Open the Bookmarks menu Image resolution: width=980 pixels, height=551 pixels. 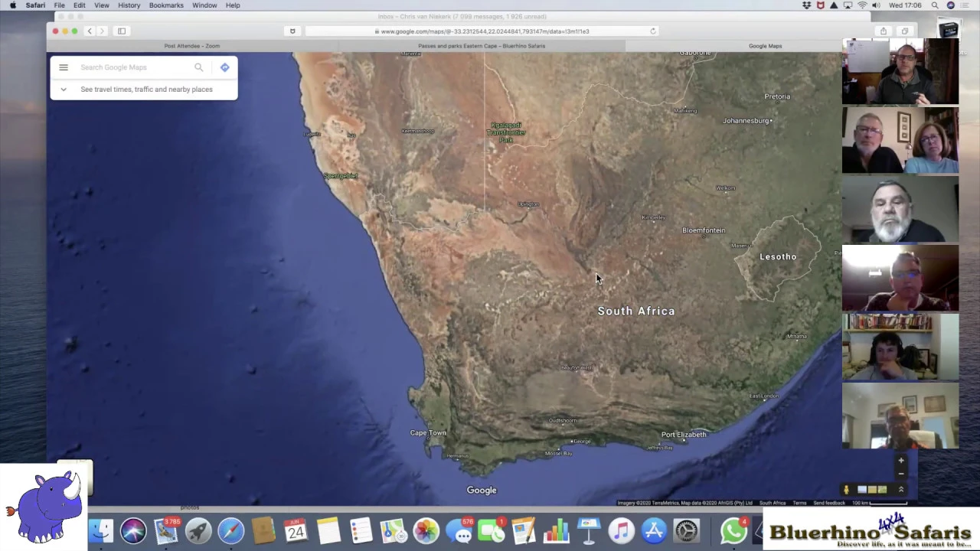click(166, 5)
